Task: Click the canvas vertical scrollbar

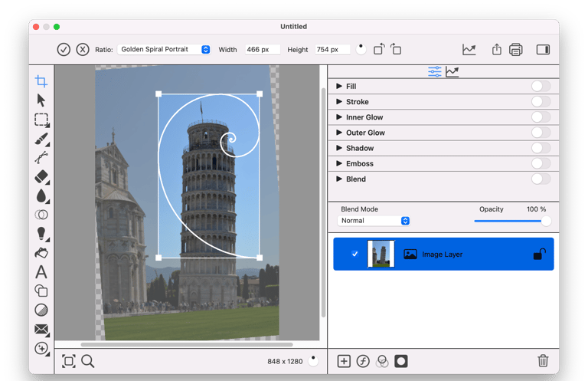Action: coord(323,202)
